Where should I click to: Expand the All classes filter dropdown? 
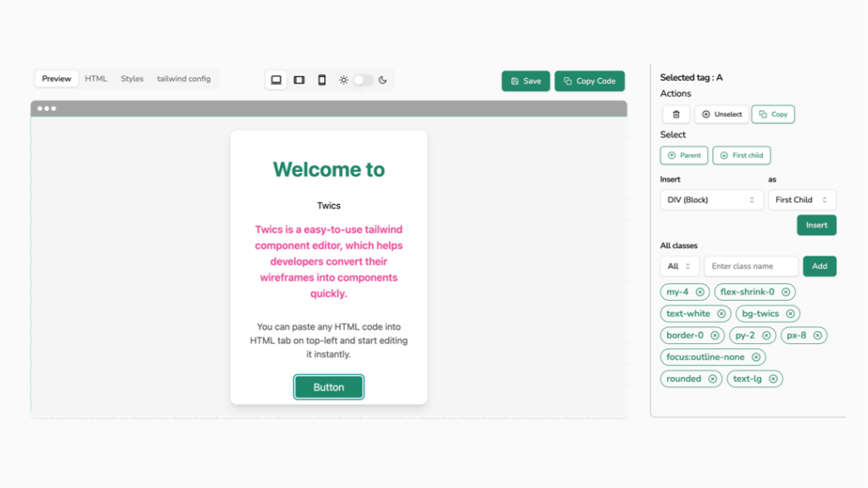pyautogui.click(x=680, y=266)
